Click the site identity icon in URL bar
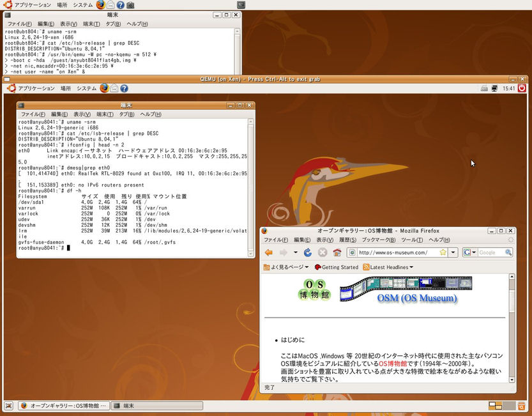Screen dimensions: 532x416 click(352, 252)
